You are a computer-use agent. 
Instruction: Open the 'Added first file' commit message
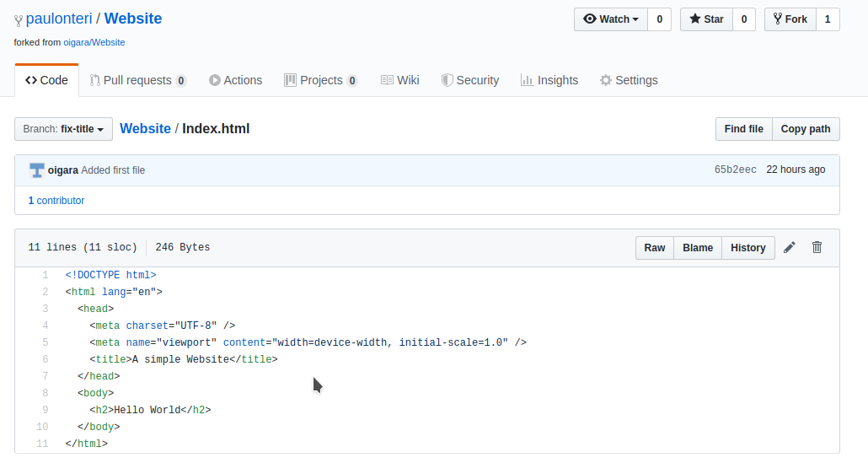113,170
